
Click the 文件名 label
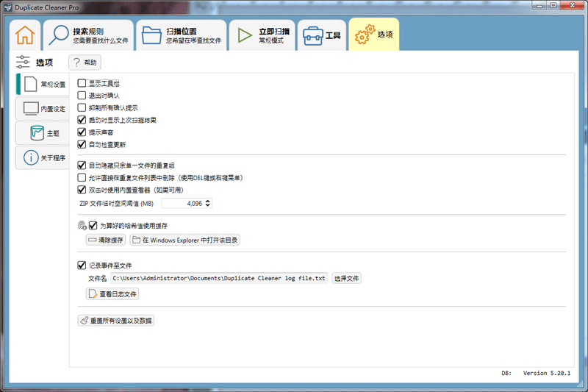[97, 278]
